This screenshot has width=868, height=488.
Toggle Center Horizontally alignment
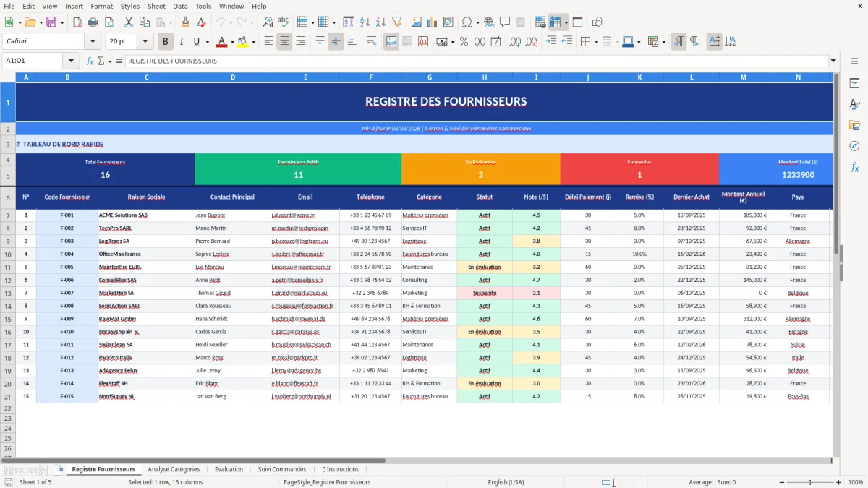click(284, 42)
